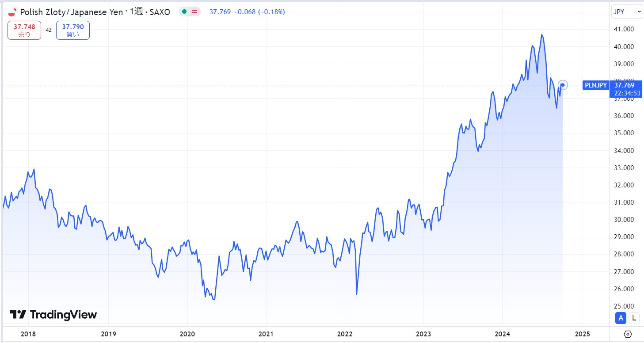Screen dimensions: 644x343
Task: Click the 2024 label on time axis
Action: [x=502, y=334]
